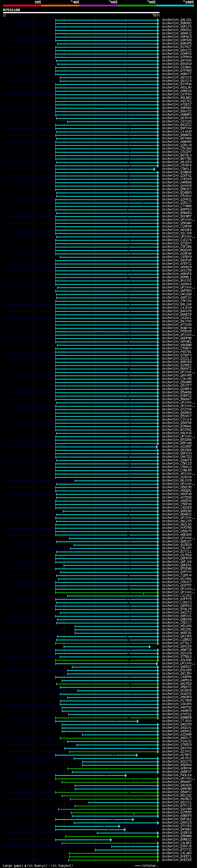This screenshot has height=868, width=197.
Task: Select label UniRef100_Q3HRY4
Action: (x=177, y=54)
